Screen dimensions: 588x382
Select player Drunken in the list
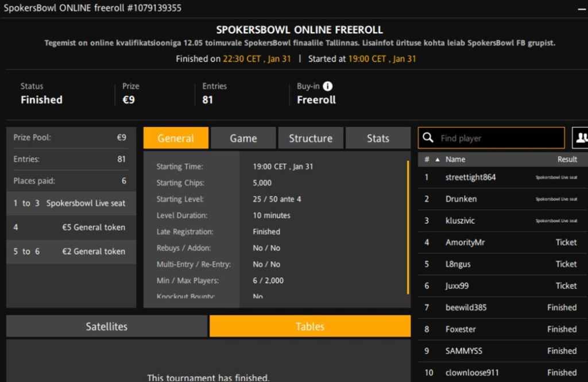(461, 199)
